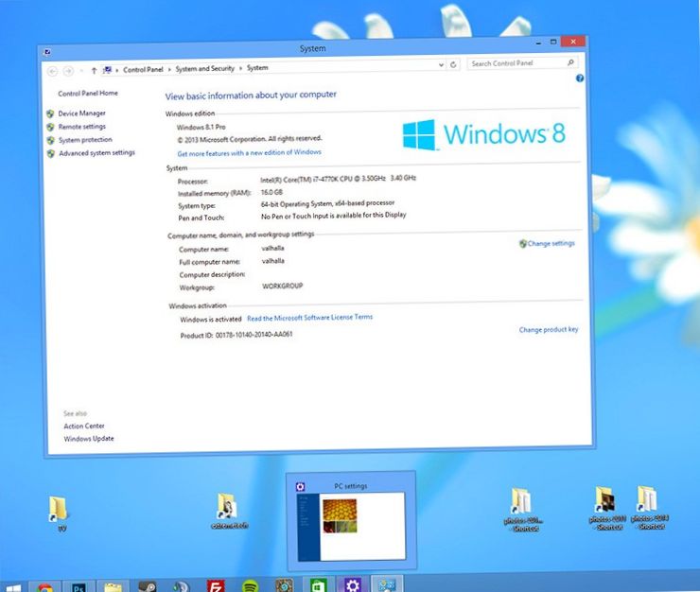Click Change product key link
Image resolution: width=700 pixels, height=592 pixels.
point(549,329)
